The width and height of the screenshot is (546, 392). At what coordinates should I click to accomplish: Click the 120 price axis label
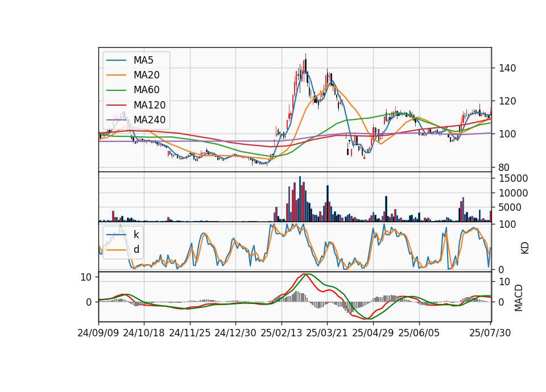[507, 101]
